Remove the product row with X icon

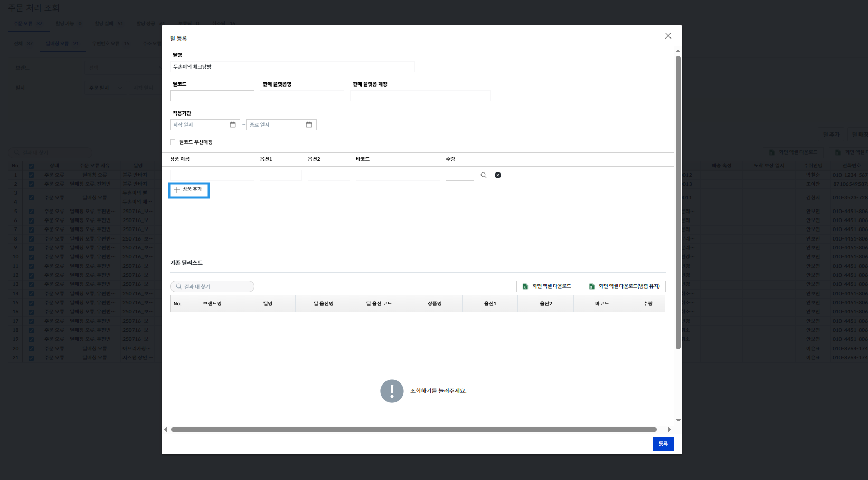click(x=498, y=175)
